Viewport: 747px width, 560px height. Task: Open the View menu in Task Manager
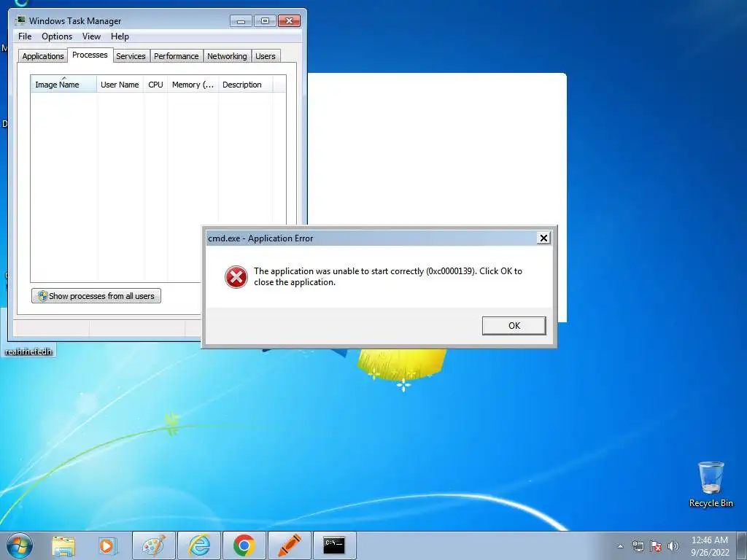click(91, 36)
